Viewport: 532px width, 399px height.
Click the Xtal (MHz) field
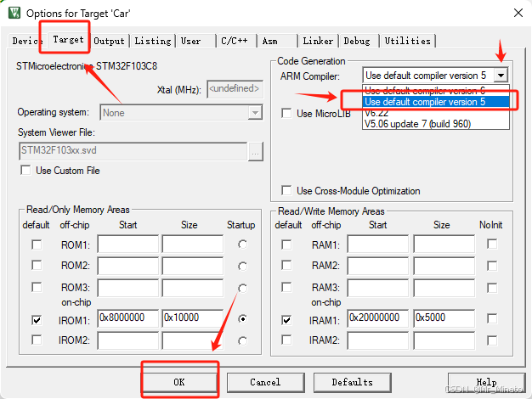point(235,89)
